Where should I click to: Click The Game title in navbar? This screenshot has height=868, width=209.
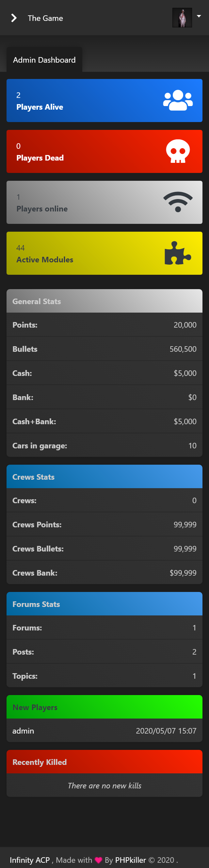pos(45,18)
